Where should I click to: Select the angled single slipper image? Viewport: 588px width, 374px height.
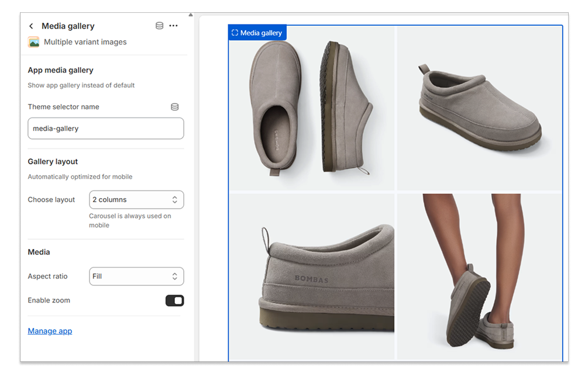(x=479, y=108)
